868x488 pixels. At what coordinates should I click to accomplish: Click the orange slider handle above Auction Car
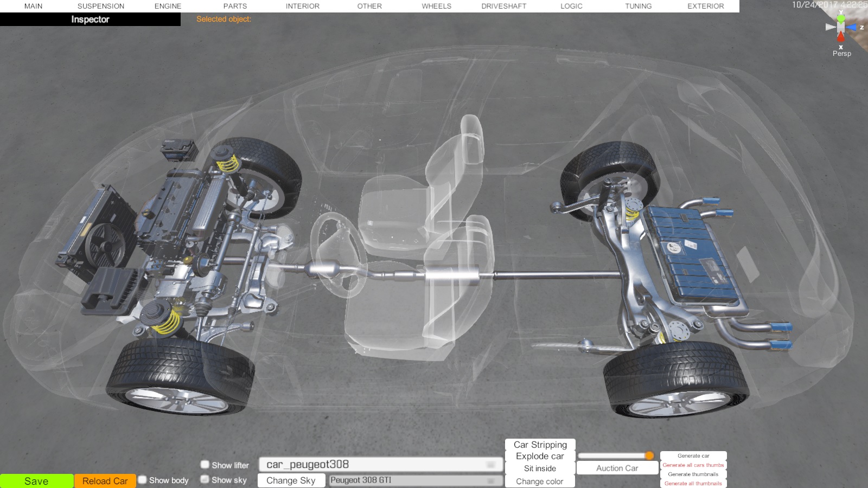[x=649, y=455]
